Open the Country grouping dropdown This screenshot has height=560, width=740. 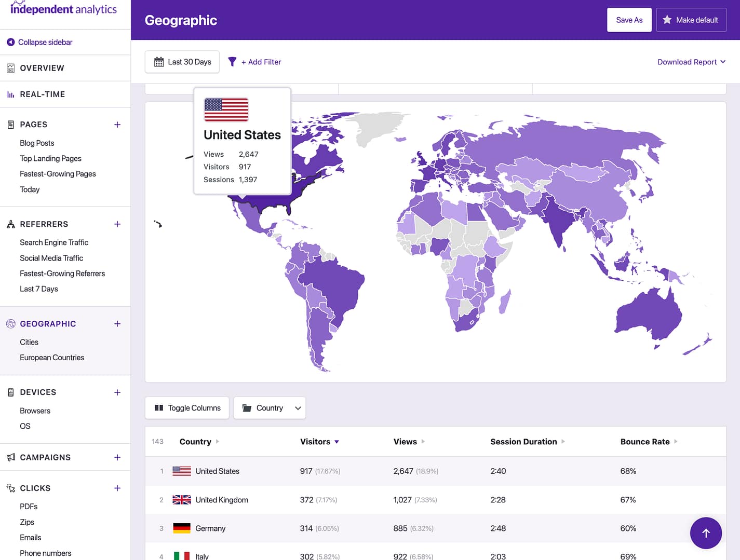[270, 408]
